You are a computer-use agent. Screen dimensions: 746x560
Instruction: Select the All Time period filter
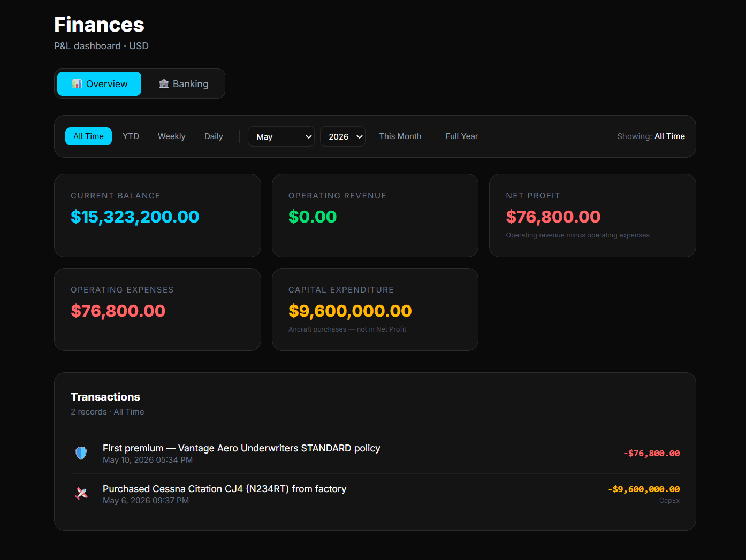89,136
